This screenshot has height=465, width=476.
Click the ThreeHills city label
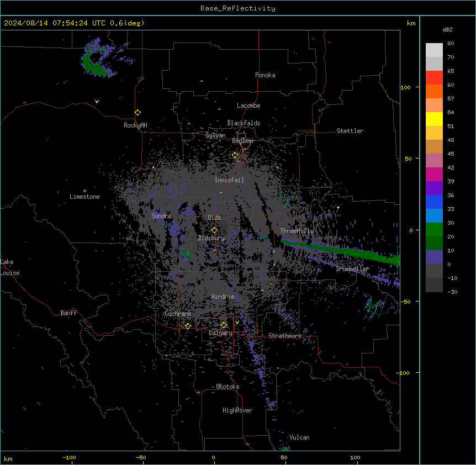click(x=297, y=231)
